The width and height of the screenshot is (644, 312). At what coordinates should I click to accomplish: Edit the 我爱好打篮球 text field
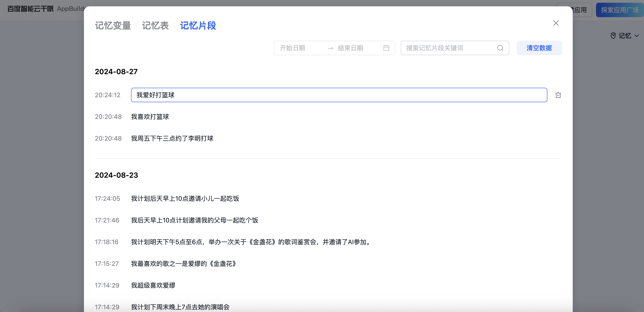(x=339, y=95)
